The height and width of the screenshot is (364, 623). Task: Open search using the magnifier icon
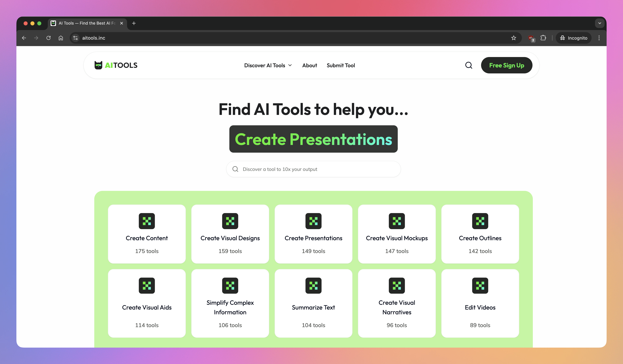pos(468,65)
